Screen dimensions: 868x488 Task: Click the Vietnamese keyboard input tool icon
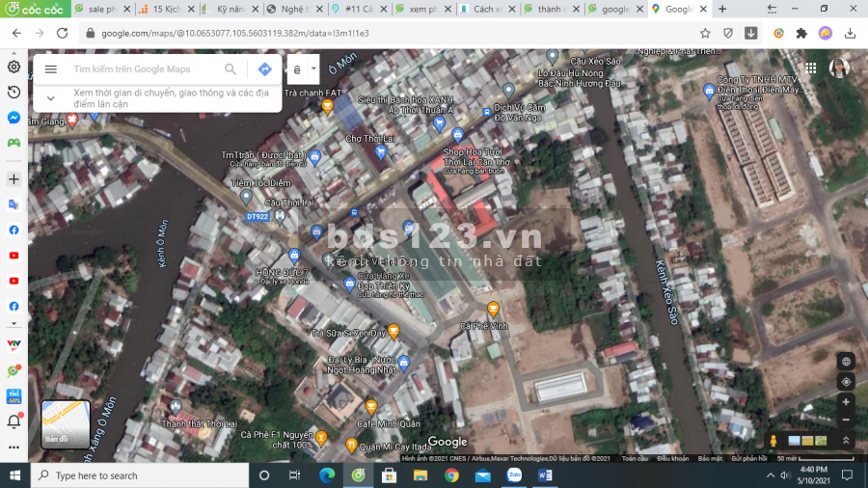click(297, 69)
